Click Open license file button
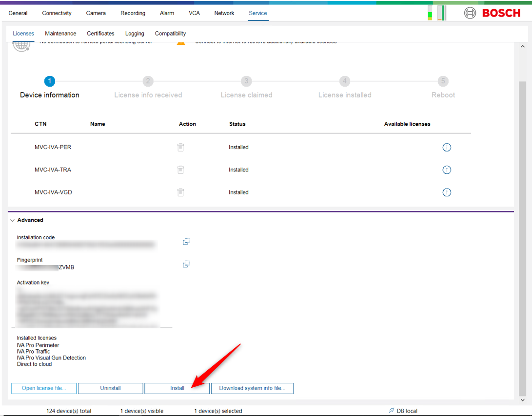532x416 pixels. 44,388
